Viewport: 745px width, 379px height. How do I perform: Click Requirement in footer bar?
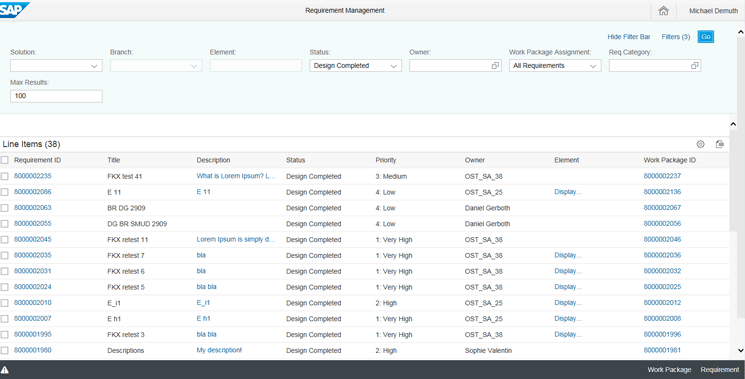click(720, 370)
